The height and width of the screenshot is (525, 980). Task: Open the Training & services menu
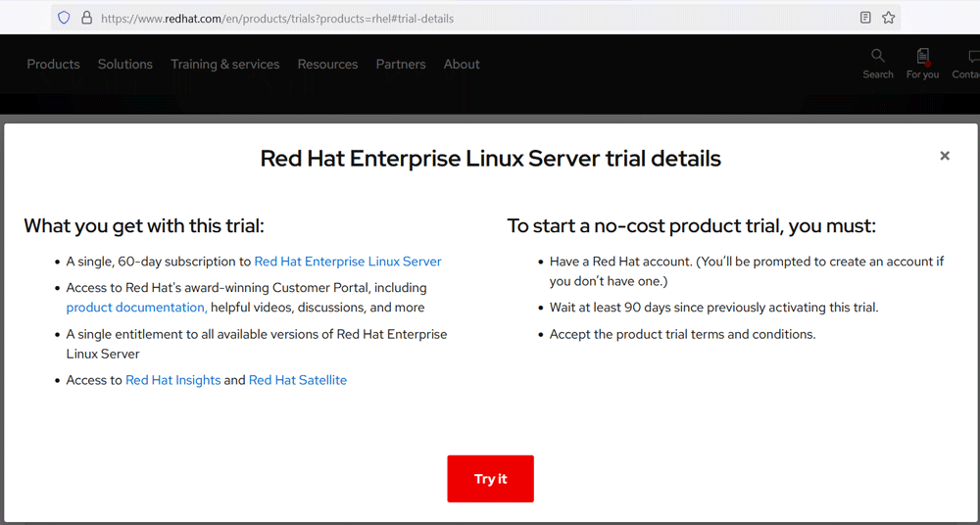click(x=225, y=65)
